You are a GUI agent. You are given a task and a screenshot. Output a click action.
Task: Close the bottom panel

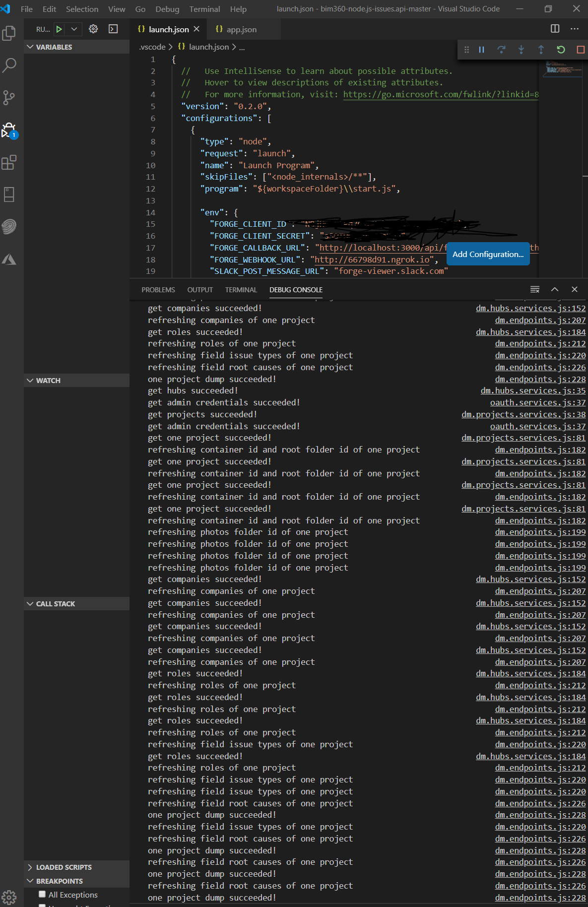(575, 289)
